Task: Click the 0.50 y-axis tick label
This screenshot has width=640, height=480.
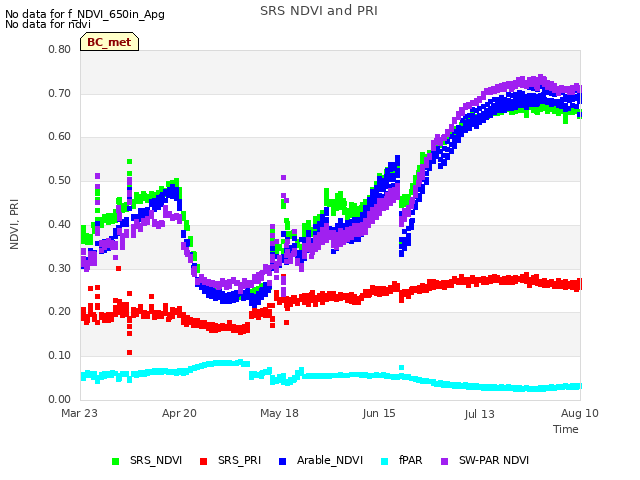Action: [x=60, y=180]
